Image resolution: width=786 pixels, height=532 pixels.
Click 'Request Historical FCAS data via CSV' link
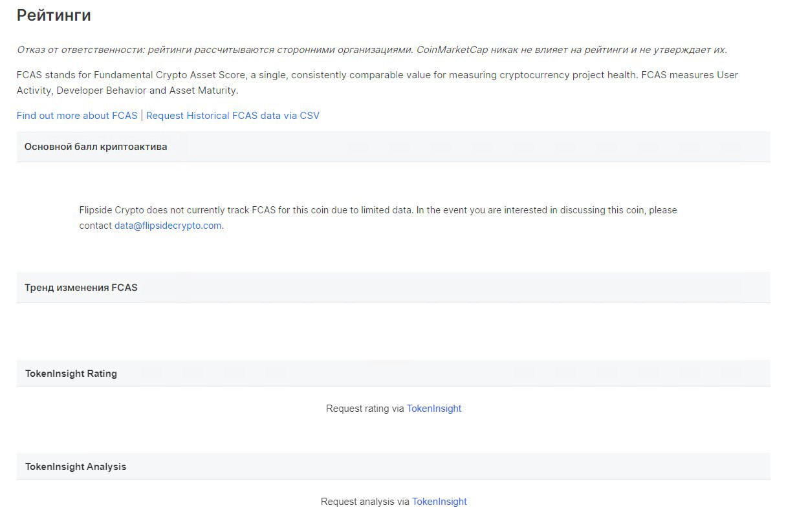click(233, 116)
